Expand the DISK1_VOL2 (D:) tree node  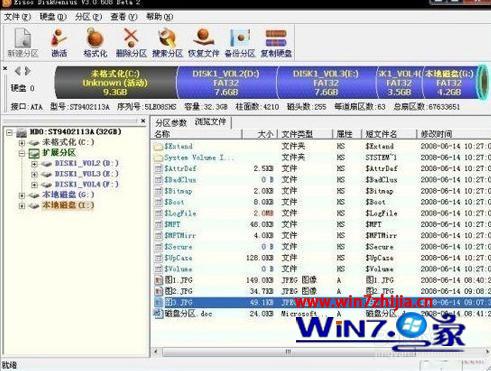pos(34,164)
